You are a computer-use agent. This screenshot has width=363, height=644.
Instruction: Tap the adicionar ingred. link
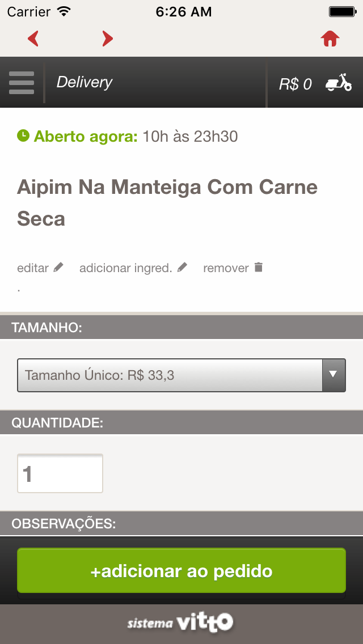click(125, 268)
